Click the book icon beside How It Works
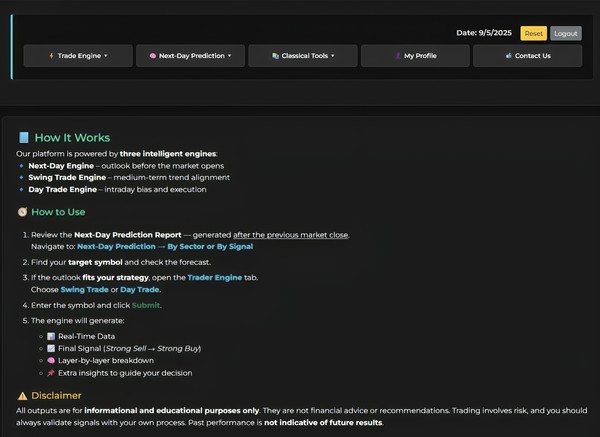600x437 pixels. (x=23, y=138)
